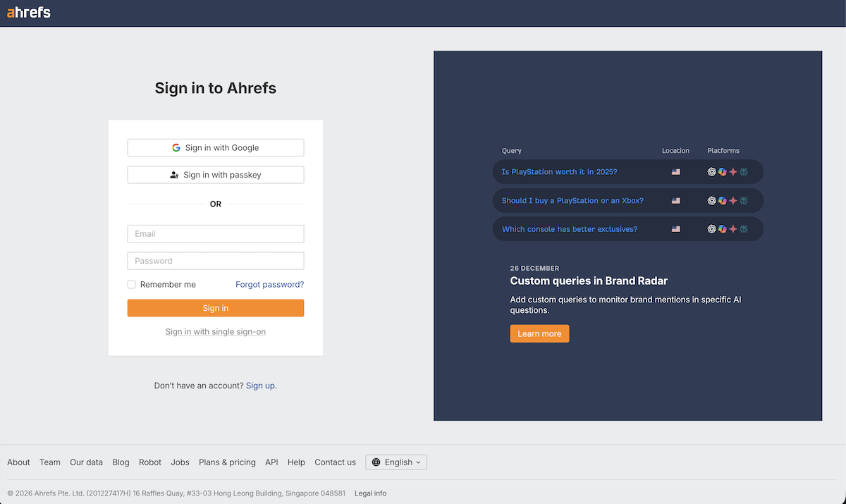
Task: Open the Forgot password link
Action: [269, 284]
